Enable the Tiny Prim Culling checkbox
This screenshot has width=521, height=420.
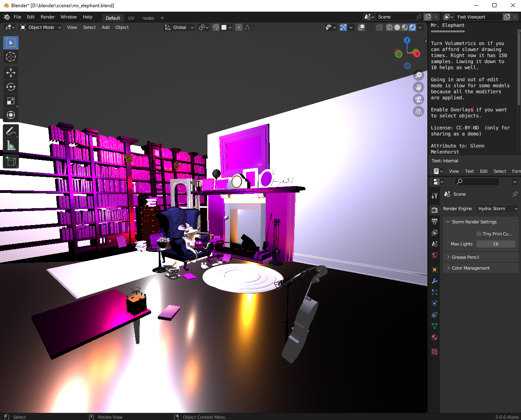point(479,234)
